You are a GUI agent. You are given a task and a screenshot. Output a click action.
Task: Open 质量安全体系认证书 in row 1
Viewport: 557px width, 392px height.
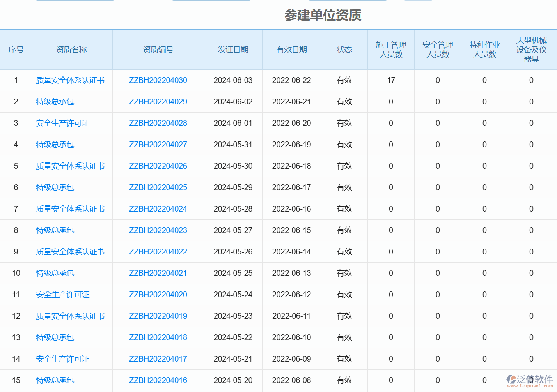tap(70, 80)
